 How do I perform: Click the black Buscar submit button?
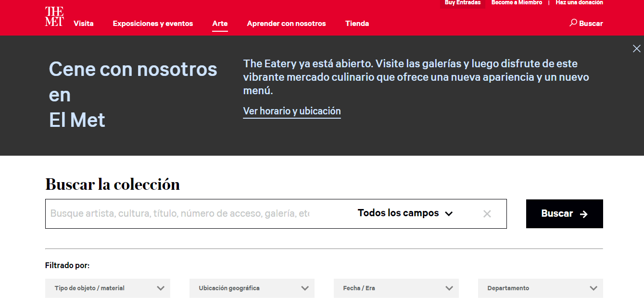pyautogui.click(x=565, y=214)
